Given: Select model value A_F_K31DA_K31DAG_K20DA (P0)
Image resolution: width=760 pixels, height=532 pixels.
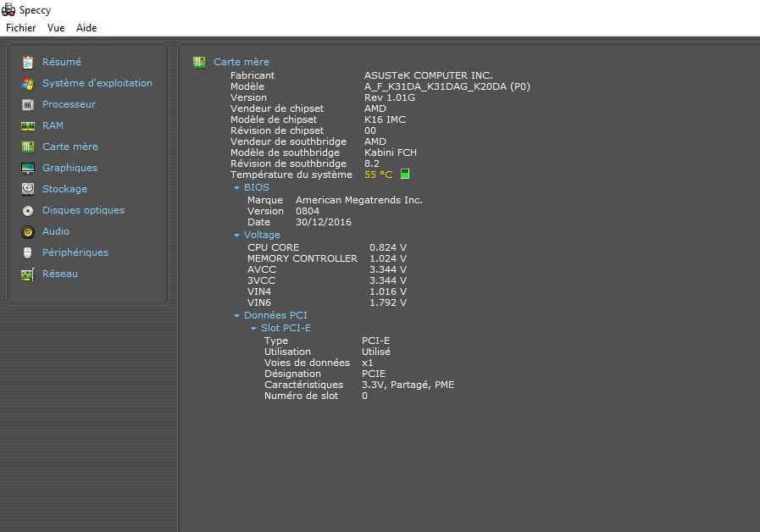Looking at the screenshot, I should [x=447, y=86].
